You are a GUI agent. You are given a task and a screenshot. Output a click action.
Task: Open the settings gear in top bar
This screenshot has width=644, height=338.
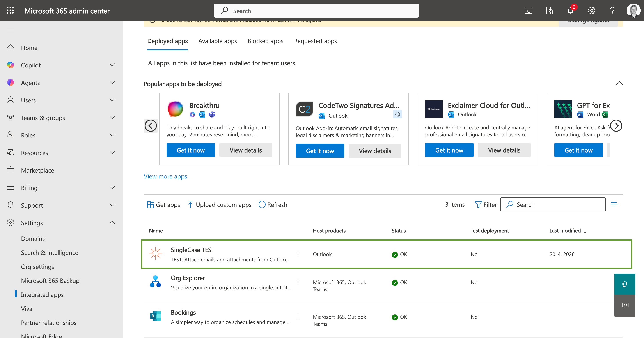click(591, 11)
